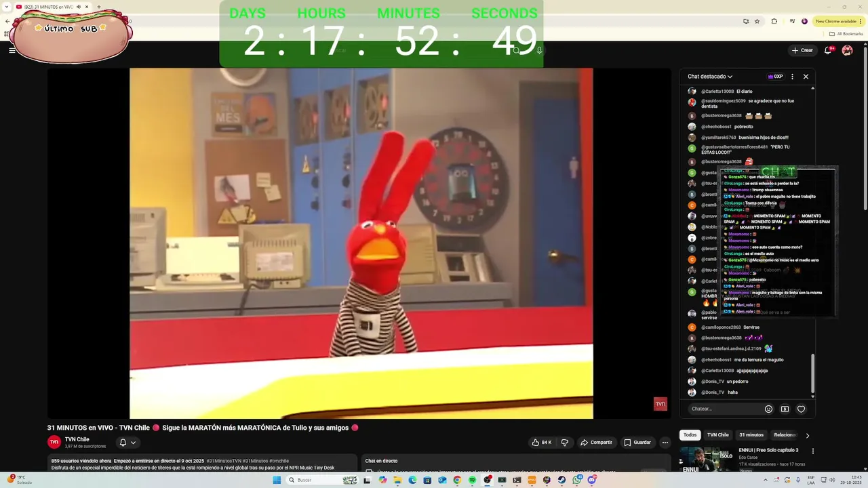Viewport: 868px width, 488px height.
Task: Open options menu for ENNUI video
Action: 813,451
